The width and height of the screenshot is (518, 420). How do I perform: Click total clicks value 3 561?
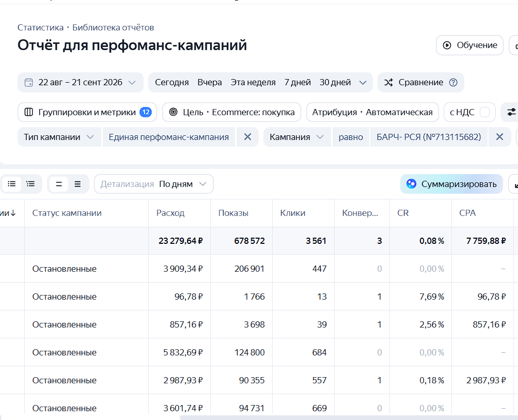coord(316,241)
